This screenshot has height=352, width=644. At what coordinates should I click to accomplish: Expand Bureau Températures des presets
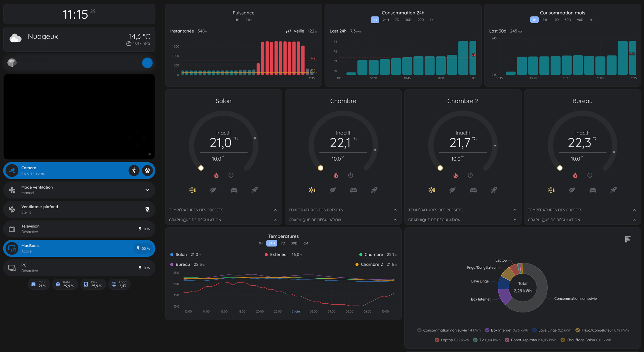(582, 210)
